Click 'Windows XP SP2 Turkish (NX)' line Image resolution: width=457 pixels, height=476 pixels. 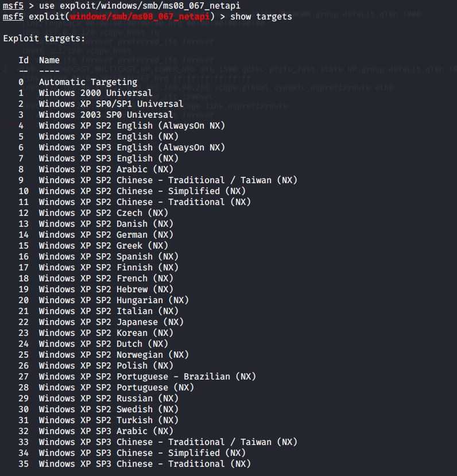98,420
